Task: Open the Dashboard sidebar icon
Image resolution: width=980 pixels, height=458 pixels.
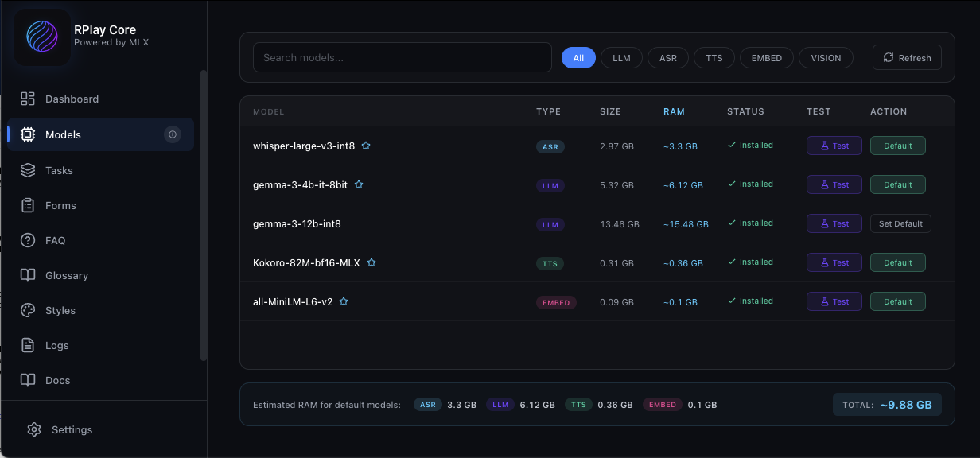Action: 28,99
